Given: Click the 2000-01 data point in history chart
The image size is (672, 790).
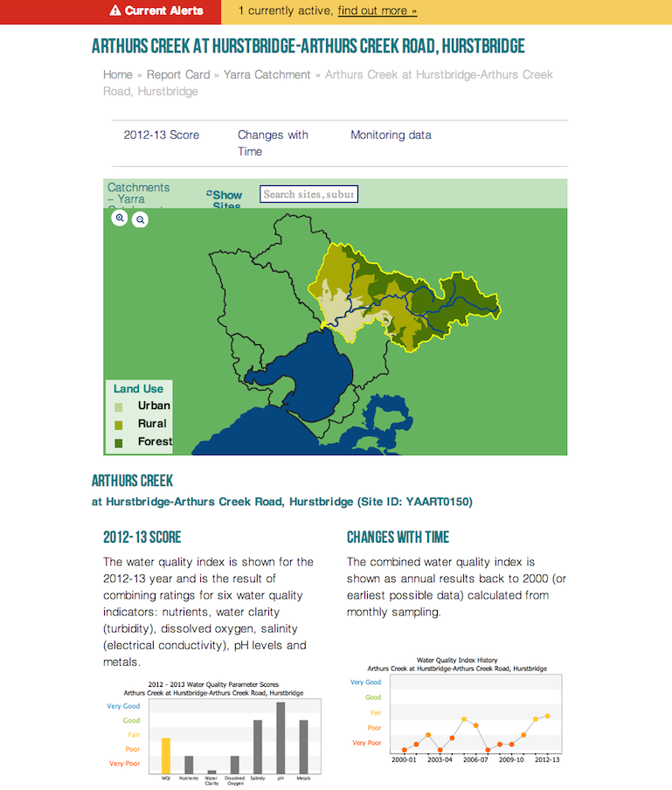Looking at the screenshot, I should (405, 750).
